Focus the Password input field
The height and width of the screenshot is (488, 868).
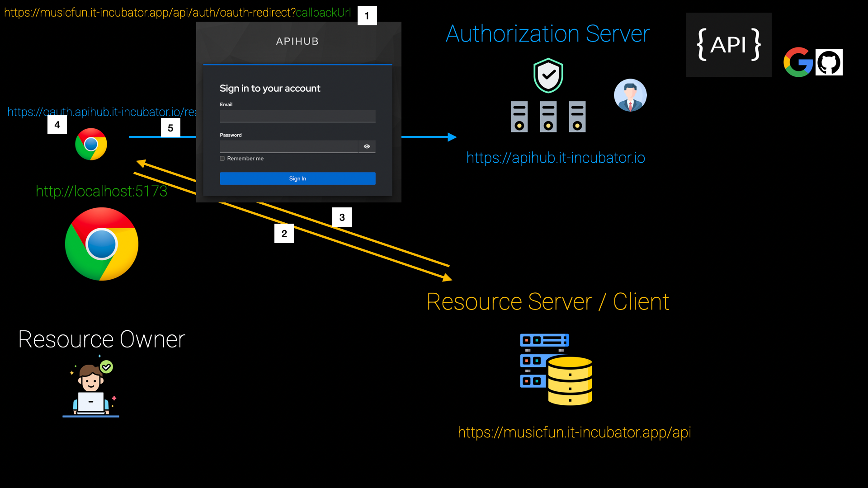pyautogui.click(x=288, y=146)
